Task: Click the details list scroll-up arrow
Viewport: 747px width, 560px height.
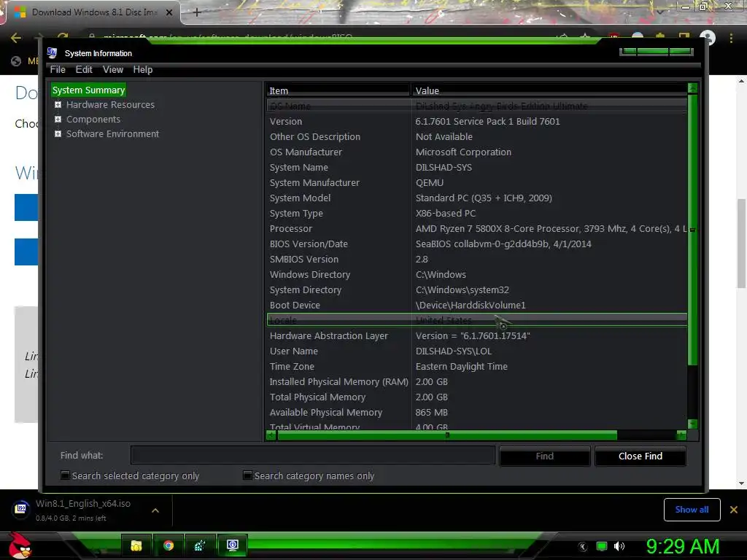Action: pyautogui.click(x=693, y=88)
